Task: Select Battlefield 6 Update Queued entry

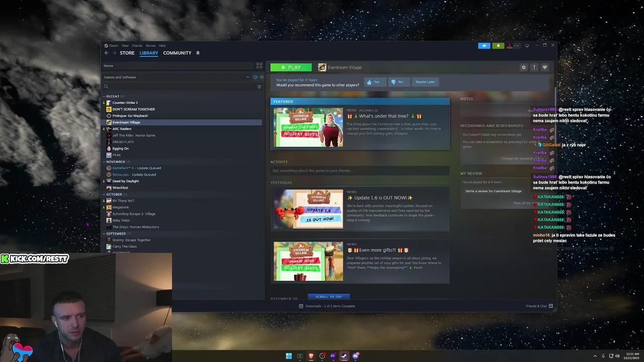Action: [136, 168]
